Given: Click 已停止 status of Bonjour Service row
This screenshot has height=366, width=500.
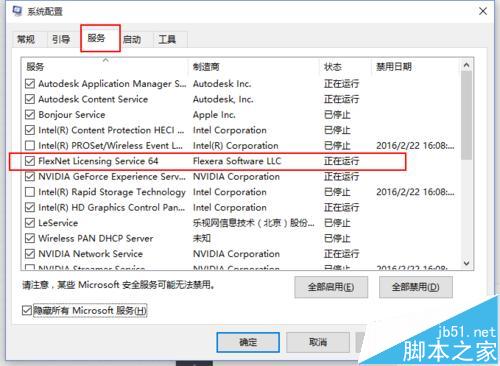Looking at the screenshot, I should 337,115.
